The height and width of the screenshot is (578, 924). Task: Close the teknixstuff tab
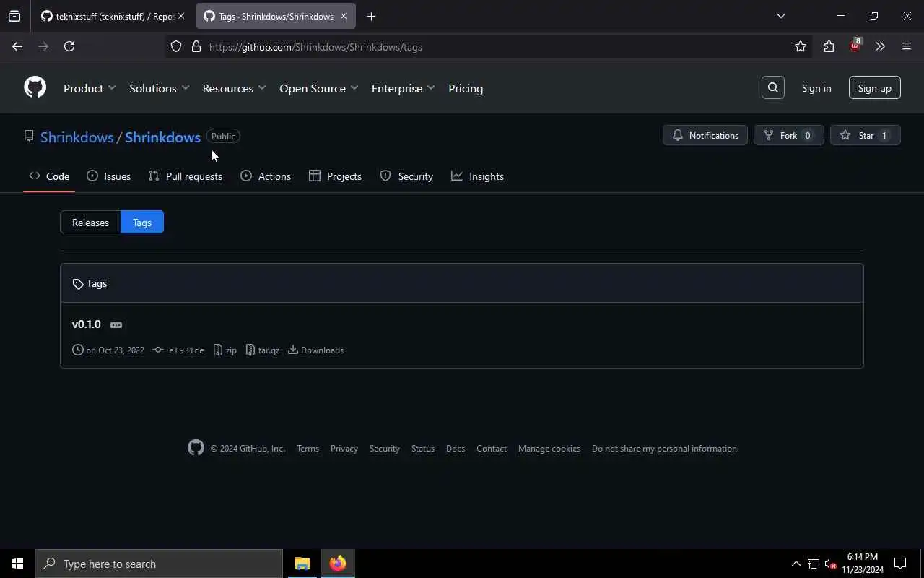(x=181, y=16)
